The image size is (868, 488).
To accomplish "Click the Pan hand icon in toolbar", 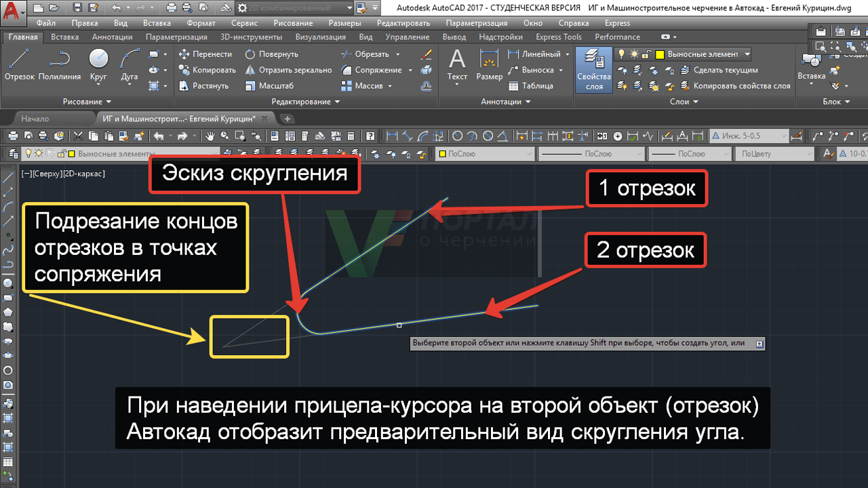I will click(x=211, y=136).
